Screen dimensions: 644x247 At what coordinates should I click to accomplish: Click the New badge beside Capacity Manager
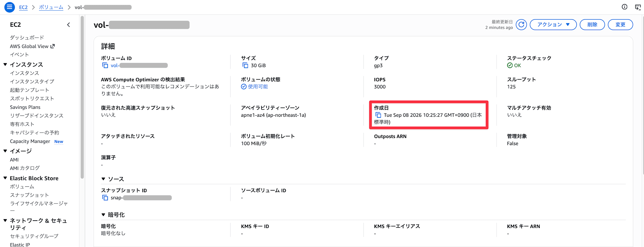point(59,142)
